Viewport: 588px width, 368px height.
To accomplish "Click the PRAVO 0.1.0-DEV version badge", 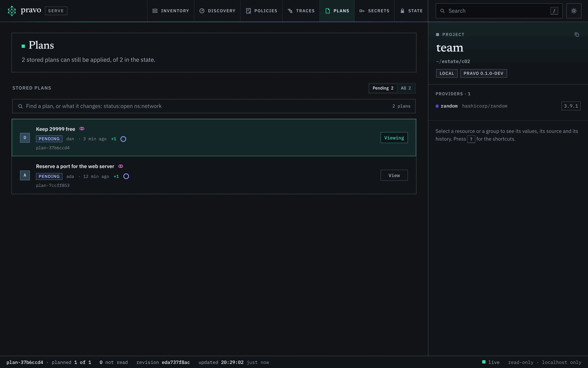I will [x=483, y=73].
